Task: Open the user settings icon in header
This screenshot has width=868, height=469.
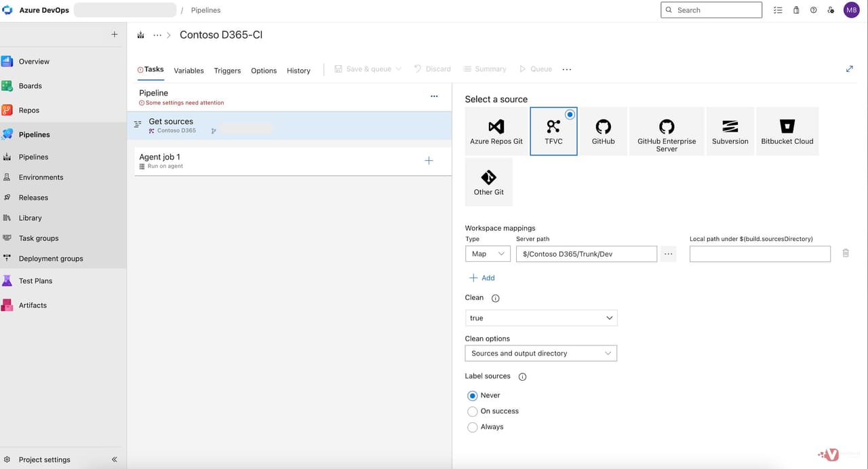Action: coord(831,10)
